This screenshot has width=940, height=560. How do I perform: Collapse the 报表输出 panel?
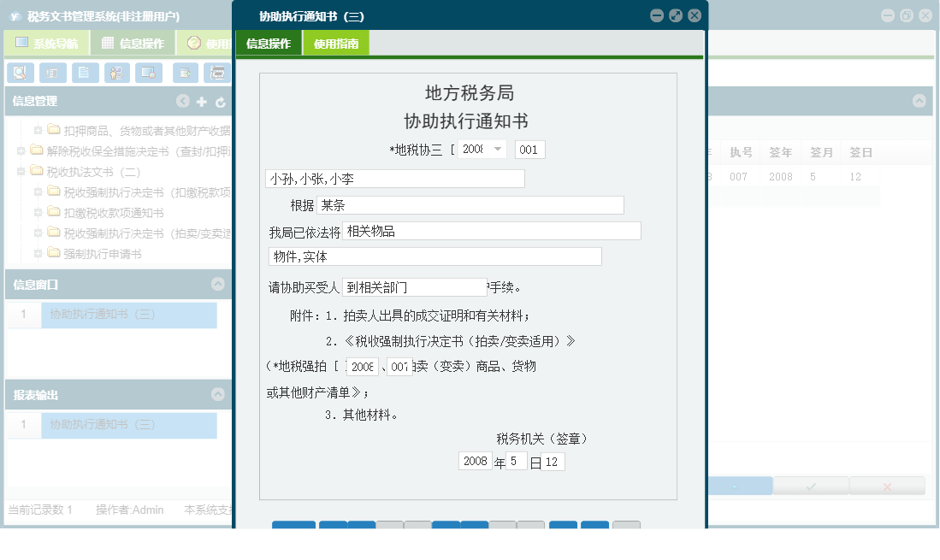pyautogui.click(x=219, y=394)
